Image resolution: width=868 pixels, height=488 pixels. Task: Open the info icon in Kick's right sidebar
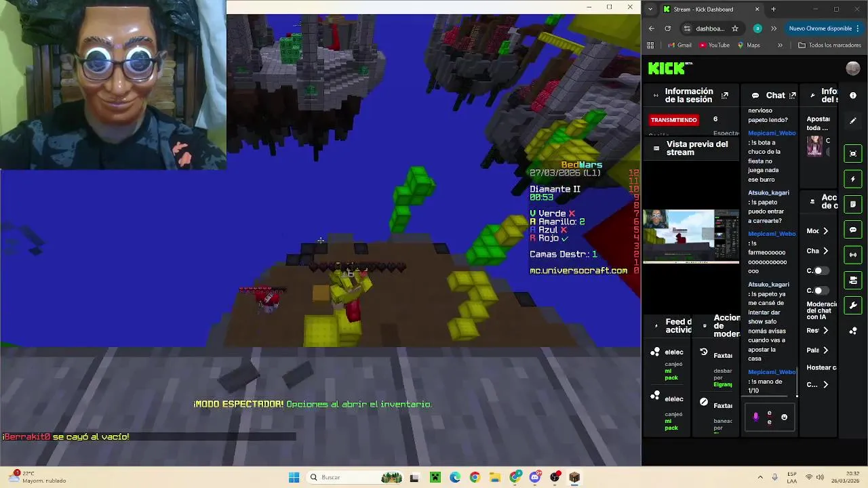coord(853,96)
